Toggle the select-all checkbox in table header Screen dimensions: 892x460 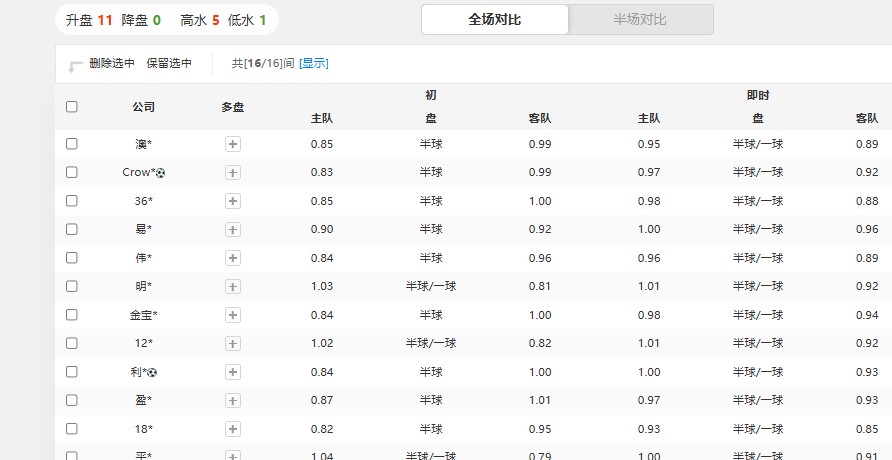tap(72, 107)
